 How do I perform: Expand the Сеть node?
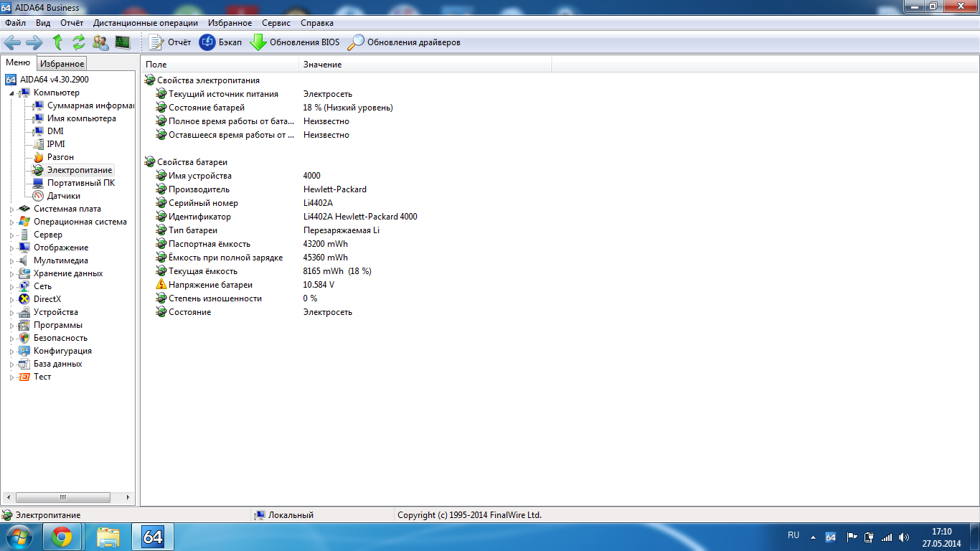tap(11, 287)
